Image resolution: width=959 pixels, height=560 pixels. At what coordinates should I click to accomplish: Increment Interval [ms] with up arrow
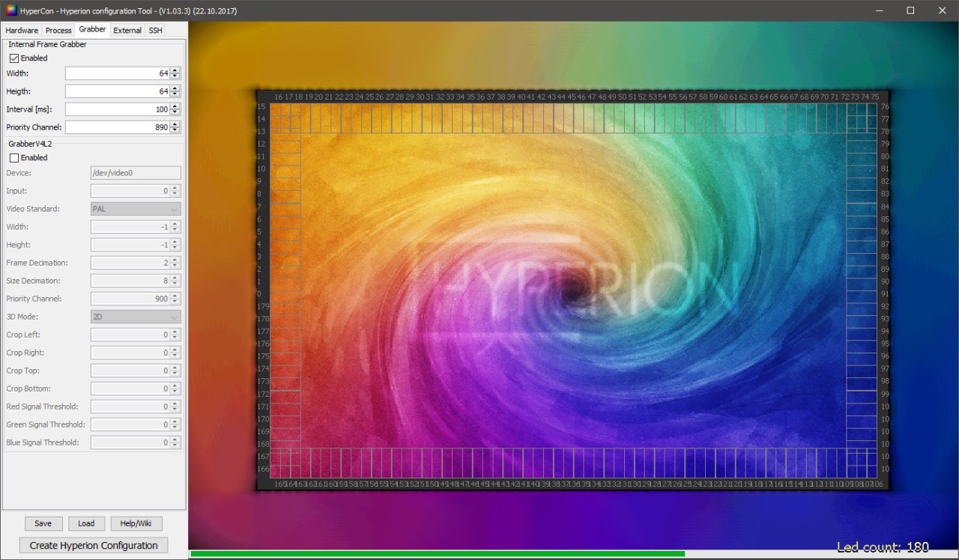click(175, 106)
